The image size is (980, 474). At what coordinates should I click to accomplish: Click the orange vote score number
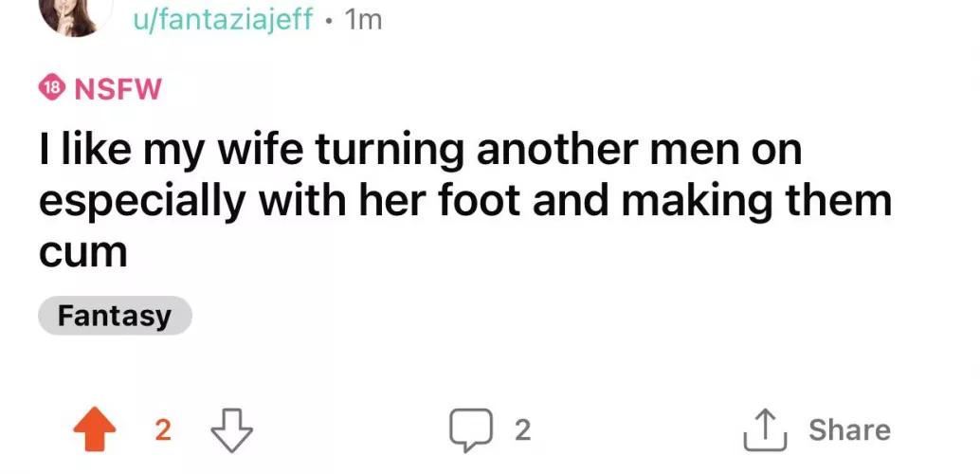[x=162, y=430]
